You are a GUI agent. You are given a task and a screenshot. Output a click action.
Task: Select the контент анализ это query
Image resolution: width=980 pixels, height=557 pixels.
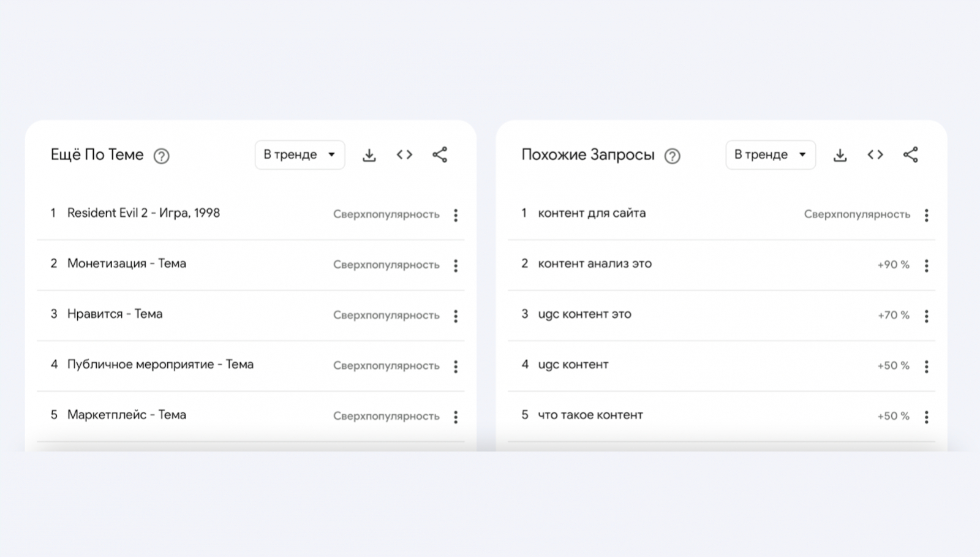click(594, 264)
